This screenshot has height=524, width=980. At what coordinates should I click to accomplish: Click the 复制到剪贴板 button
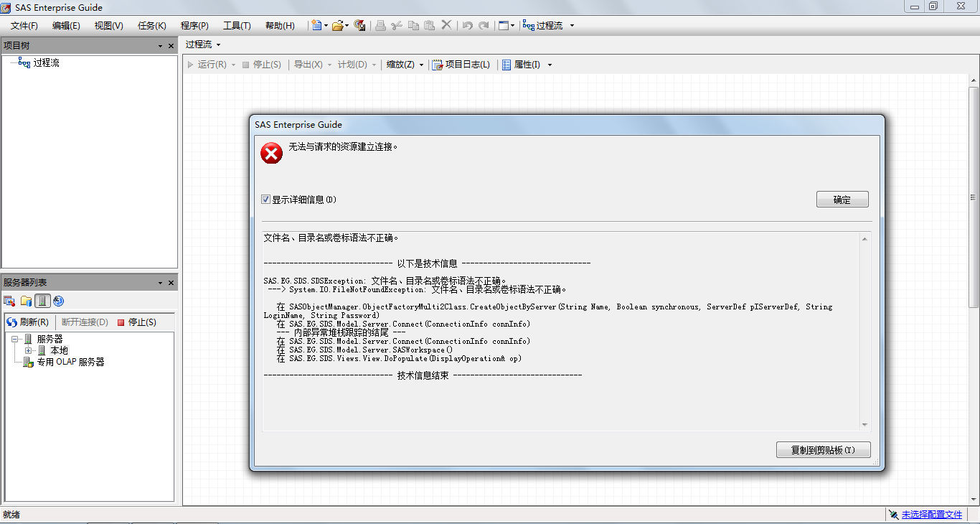coord(824,450)
